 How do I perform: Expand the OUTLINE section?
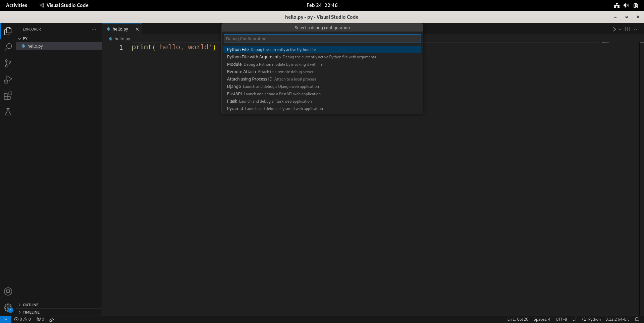pyautogui.click(x=59, y=305)
